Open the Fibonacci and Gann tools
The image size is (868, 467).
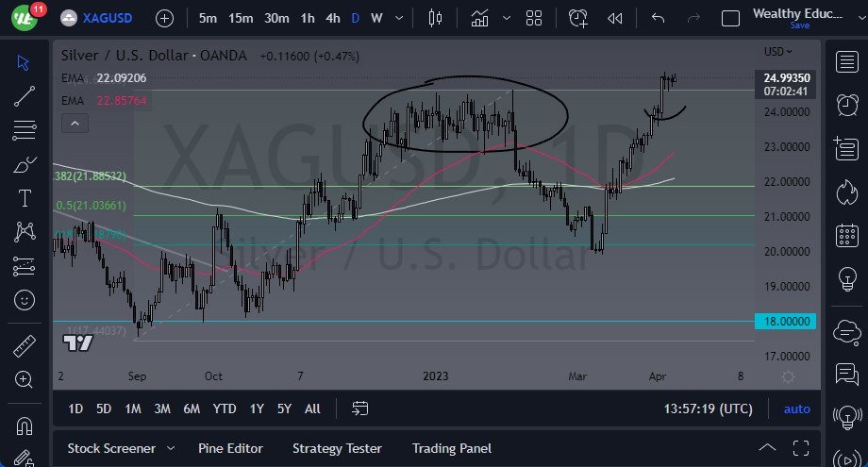(x=25, y=130)
